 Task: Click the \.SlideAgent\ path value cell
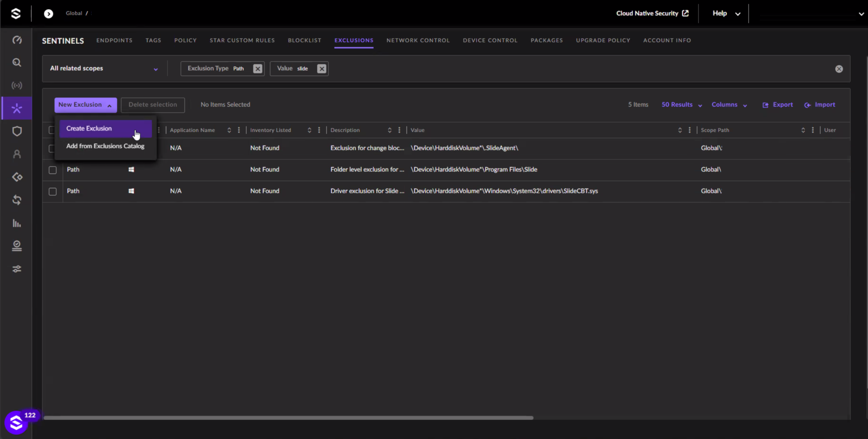pos(464,148)
